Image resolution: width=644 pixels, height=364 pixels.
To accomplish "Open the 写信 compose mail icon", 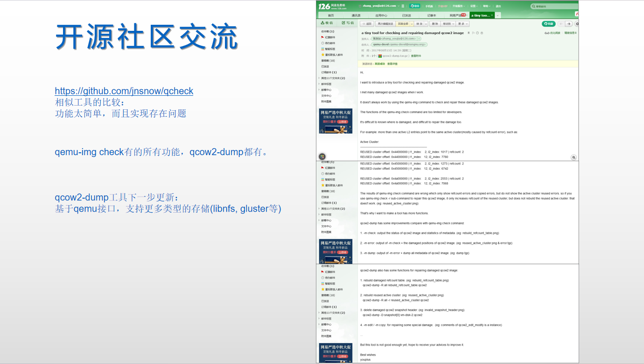I will coord(344,22).
